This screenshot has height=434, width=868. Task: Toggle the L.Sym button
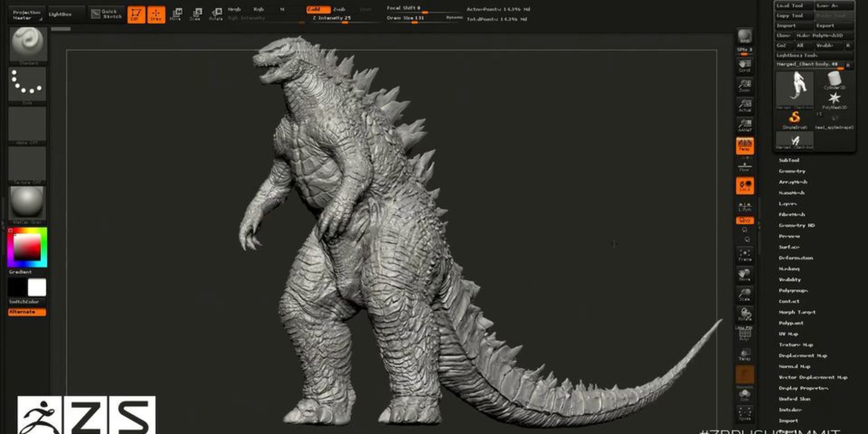pos(744,206)
